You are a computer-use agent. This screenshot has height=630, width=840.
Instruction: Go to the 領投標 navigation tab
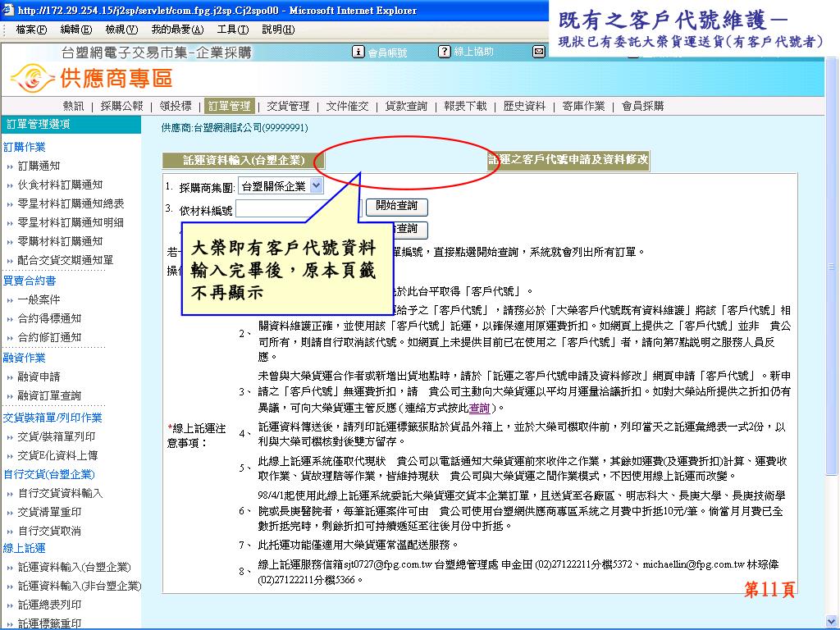click(x=176, y=106)
